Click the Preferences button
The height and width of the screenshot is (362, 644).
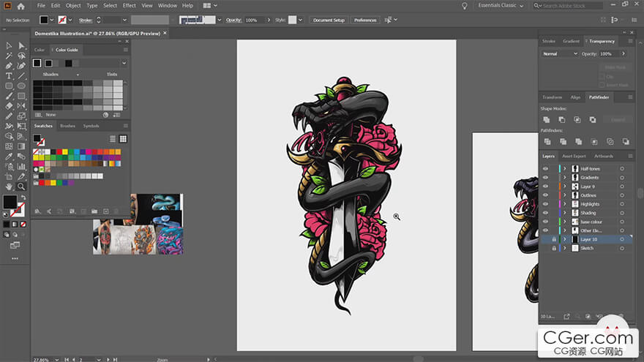point(364,20)
